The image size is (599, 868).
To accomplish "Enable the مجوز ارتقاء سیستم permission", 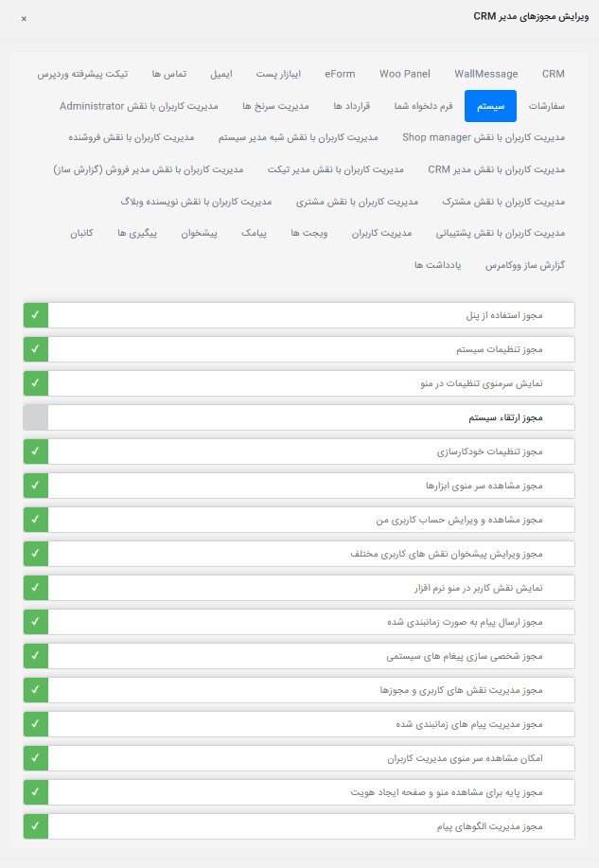I will coord(35,417).
